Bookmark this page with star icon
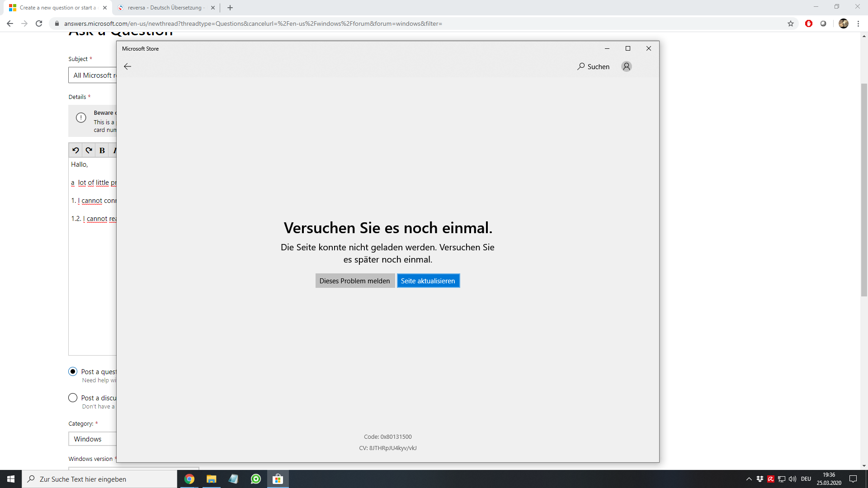 [x=791, y=23]
